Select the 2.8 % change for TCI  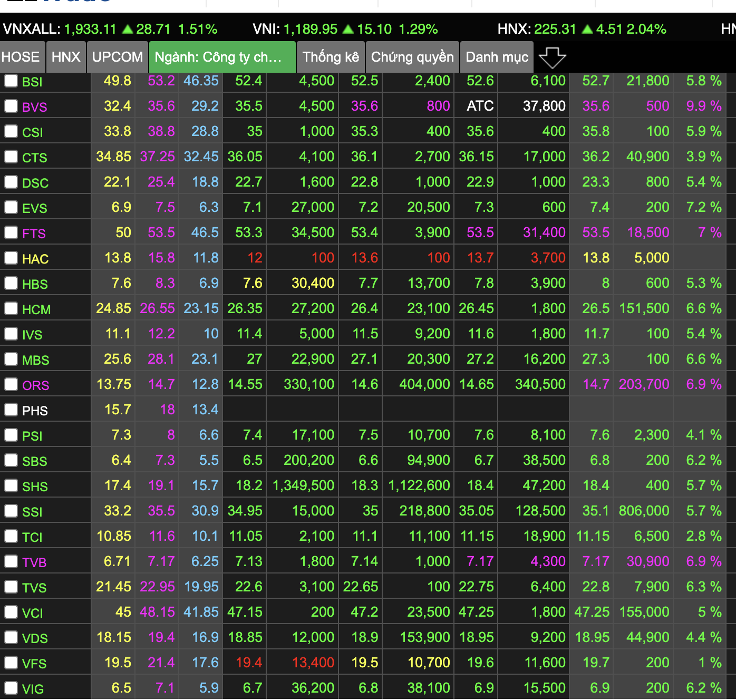[x=704, y=536]
